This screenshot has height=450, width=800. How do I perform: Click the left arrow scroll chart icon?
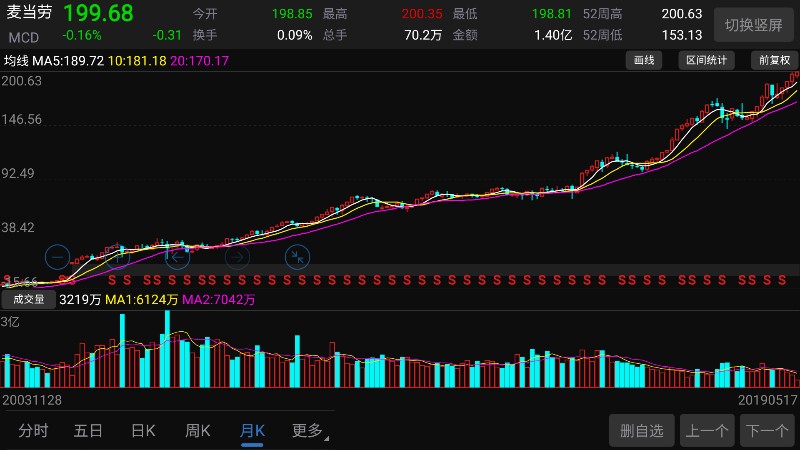pyautogui.click(x=177, y=257)
